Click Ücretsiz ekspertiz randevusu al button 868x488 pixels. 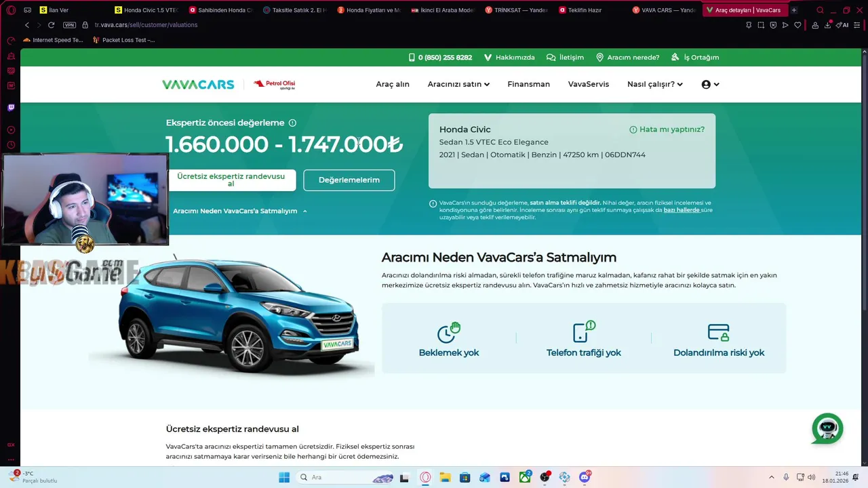231,180
